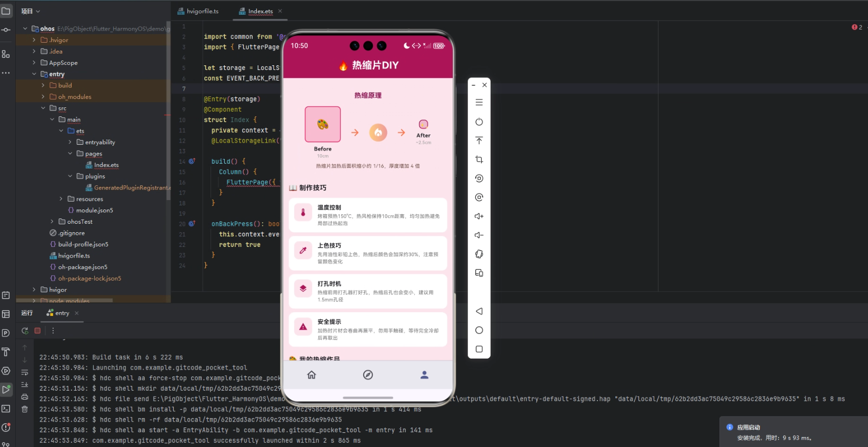
Task: Open the error indicator showing 2 problems
Action: pos(857,27)
